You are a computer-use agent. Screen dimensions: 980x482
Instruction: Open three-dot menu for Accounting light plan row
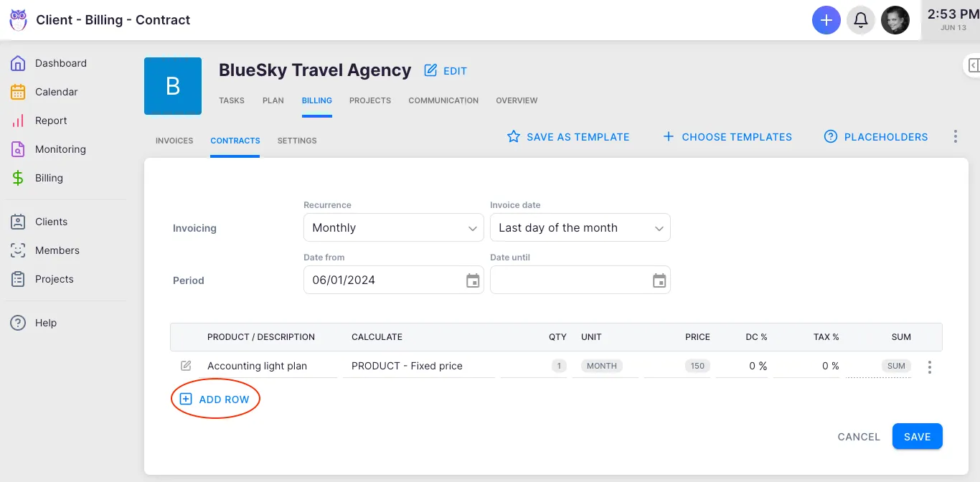[930, 367]
